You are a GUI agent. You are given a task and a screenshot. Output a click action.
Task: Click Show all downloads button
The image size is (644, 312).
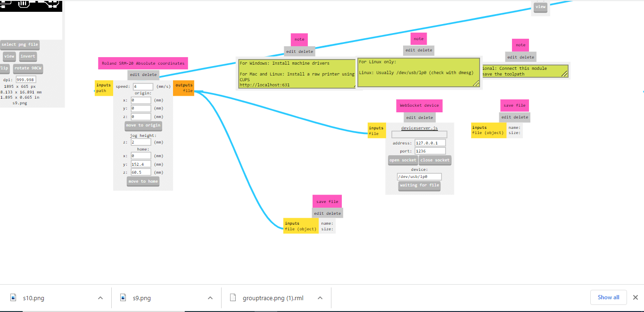[608, 297]
